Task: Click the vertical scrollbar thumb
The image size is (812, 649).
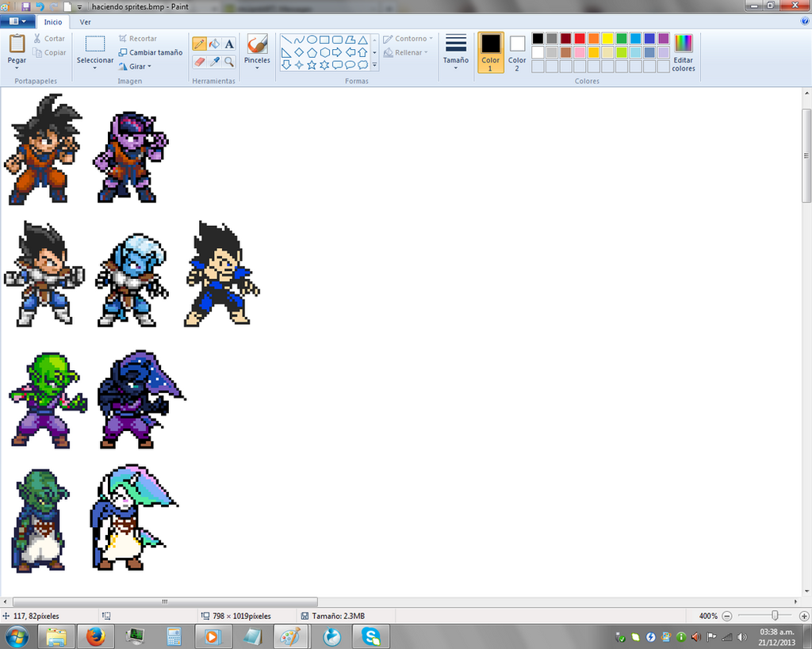Action: [x=806, y=155]
